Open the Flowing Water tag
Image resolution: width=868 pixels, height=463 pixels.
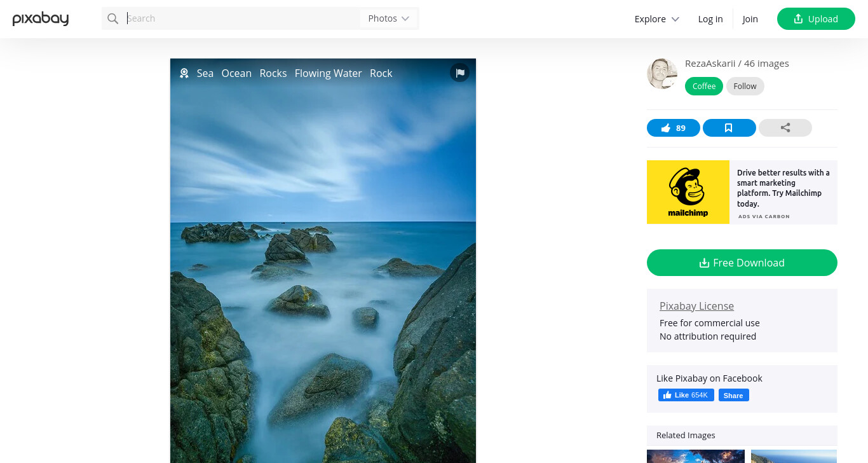(328, 73)
